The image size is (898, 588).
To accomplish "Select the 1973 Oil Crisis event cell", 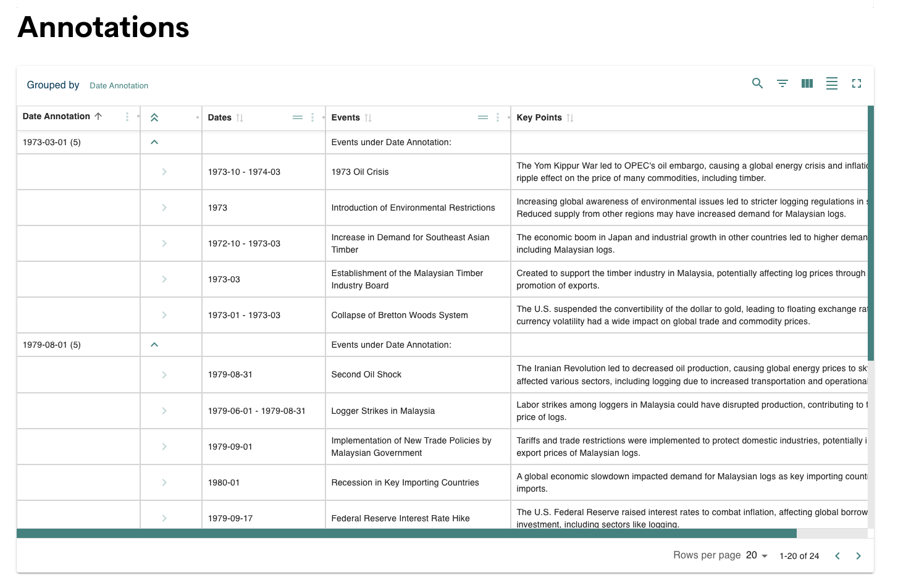I will (x=418, y=172).
